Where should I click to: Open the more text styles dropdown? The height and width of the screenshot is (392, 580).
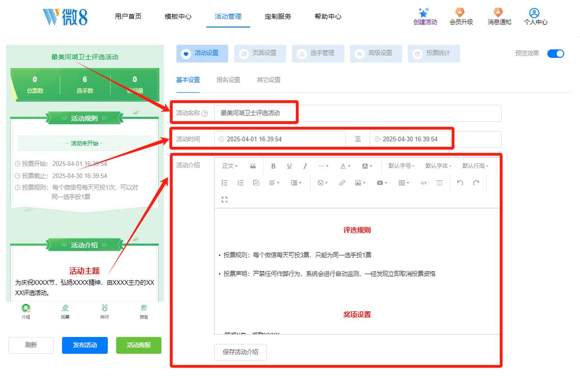coord(323,166)
